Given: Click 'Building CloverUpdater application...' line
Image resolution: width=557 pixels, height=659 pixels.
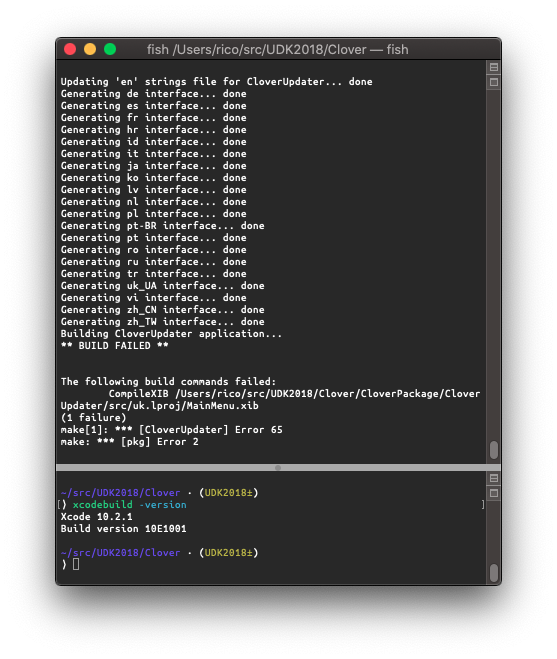Looking at the screenshot, I should tap(171, 334).
